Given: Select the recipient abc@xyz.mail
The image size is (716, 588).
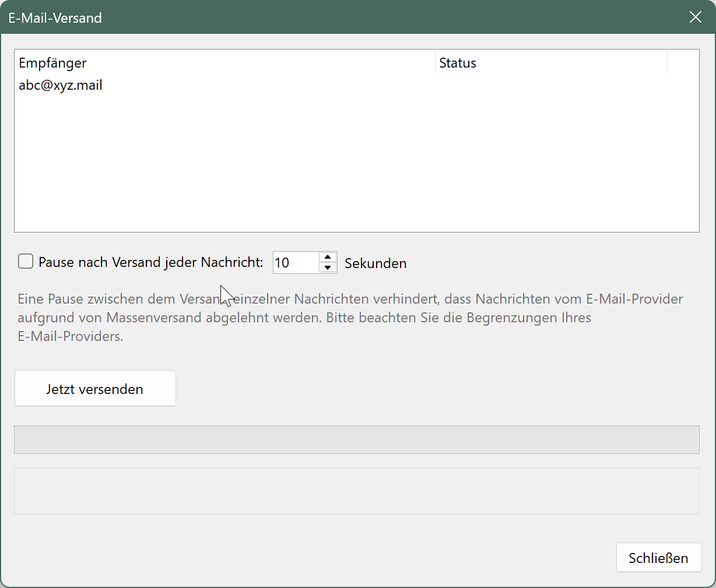Looking at the screenshot, I should point(60,84).
